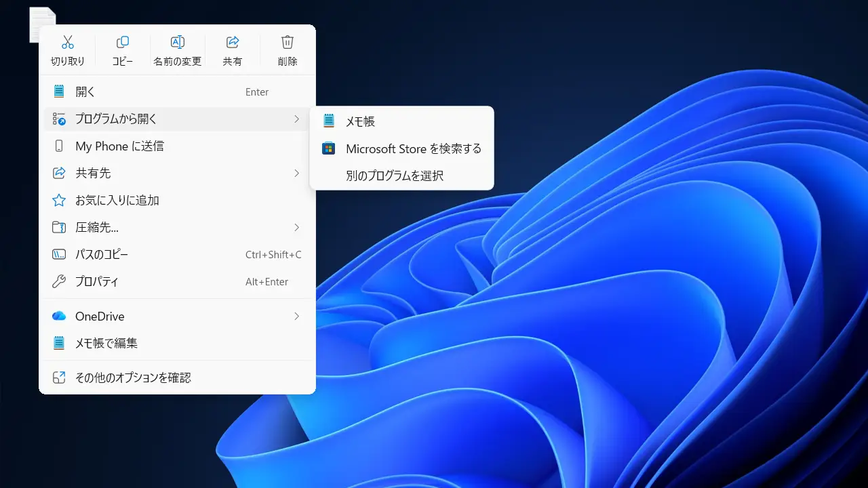Screen dimensions: 868x488
Task: Expand the OneDrive submenu chevron
Action: click(296, 317)
